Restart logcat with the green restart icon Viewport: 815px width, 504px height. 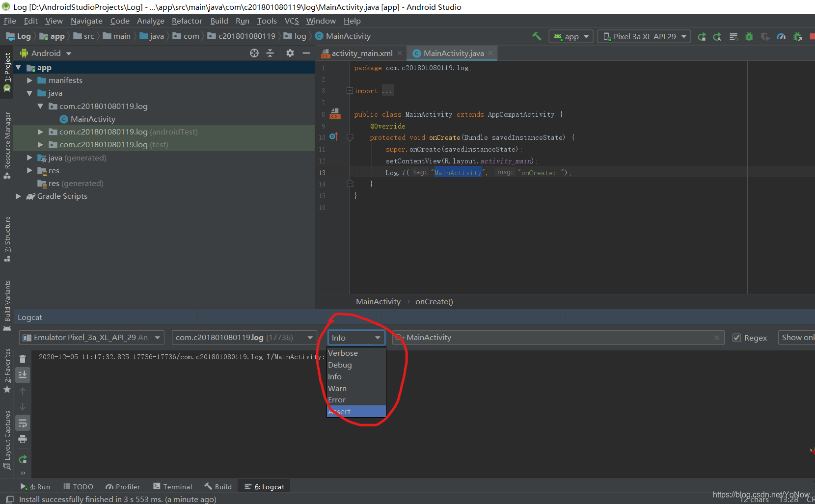[x=23, y=459]
